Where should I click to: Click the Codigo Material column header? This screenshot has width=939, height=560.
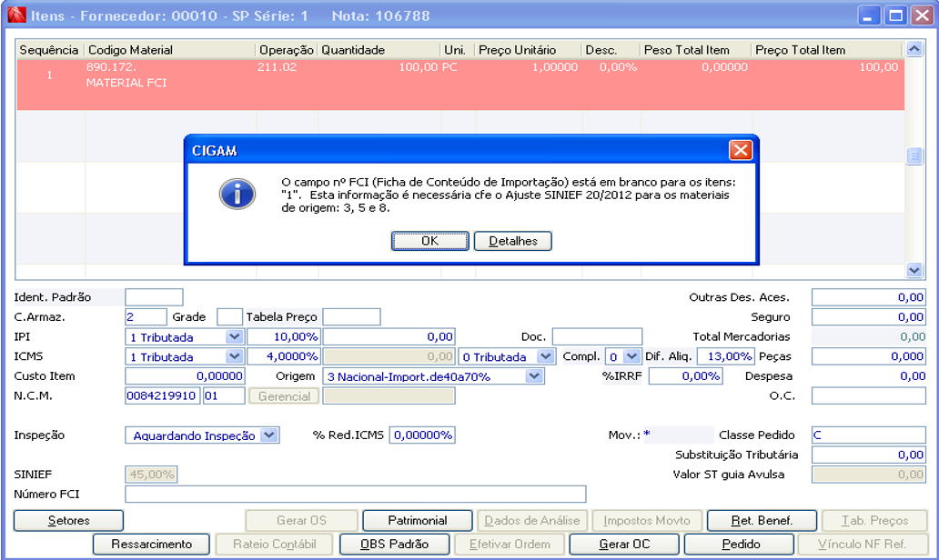(x=170, y=50)
